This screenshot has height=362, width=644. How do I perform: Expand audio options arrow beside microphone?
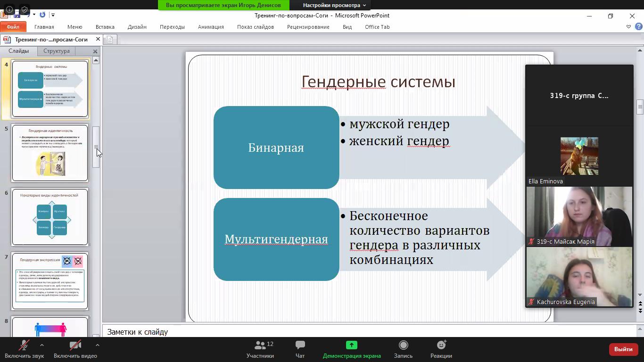42,345
